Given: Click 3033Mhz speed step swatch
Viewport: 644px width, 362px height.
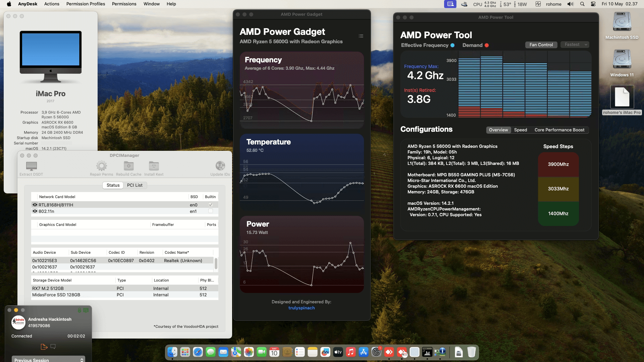Looking at the screenshot, I should point(558,189).
